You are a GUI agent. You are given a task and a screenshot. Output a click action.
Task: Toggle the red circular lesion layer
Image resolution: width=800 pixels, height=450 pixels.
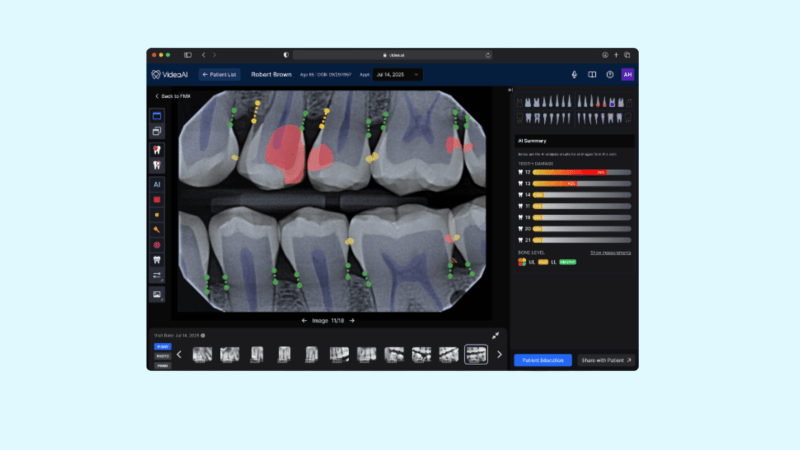click(x=157, y=245)
